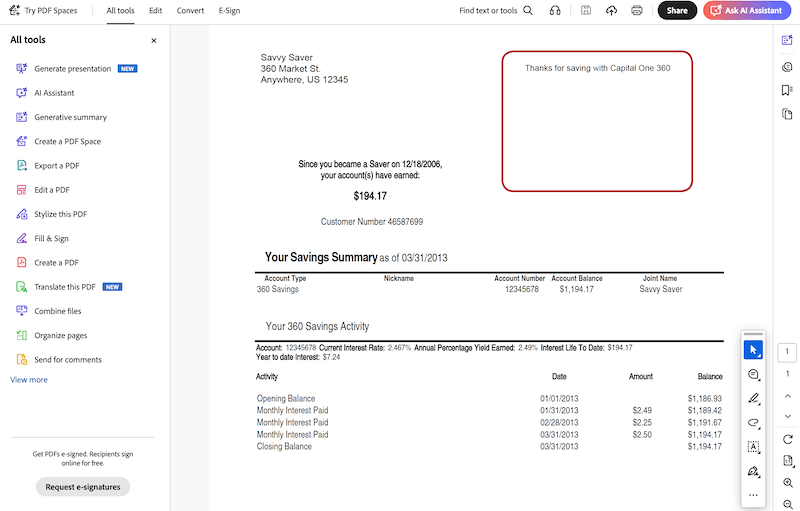This screenshot has height=511, width=800.
Task: Select Combine files tool
Action: (48, 311)
